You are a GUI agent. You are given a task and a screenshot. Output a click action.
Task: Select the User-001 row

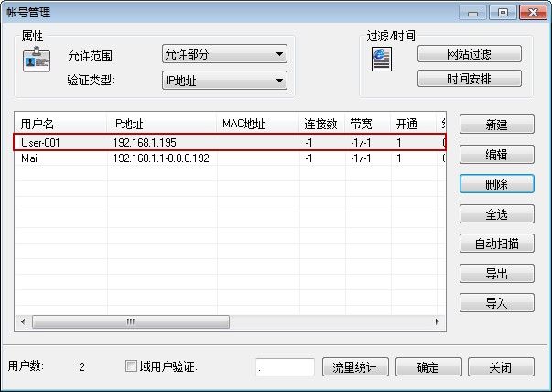point(230,142)
